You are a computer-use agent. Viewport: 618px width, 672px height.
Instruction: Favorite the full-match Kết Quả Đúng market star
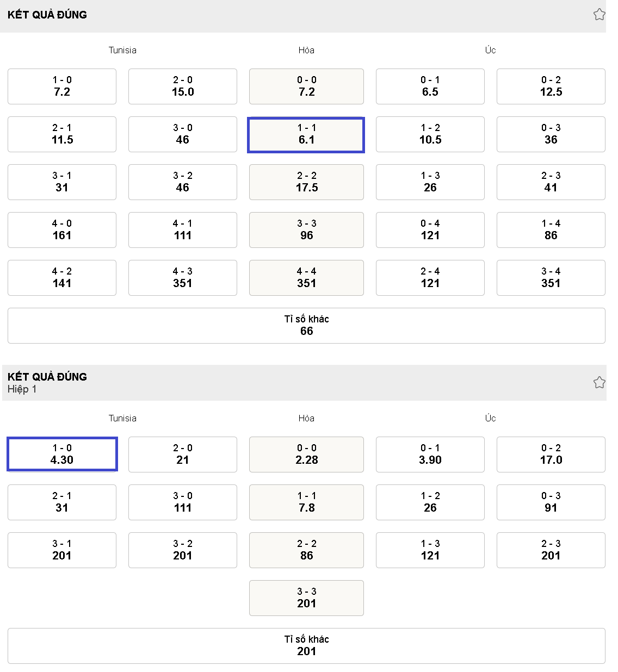click(x=599, y=15)
